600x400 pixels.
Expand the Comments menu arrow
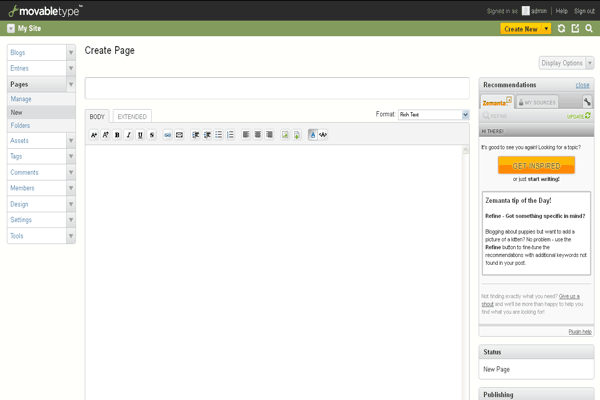tap(71, 172)
